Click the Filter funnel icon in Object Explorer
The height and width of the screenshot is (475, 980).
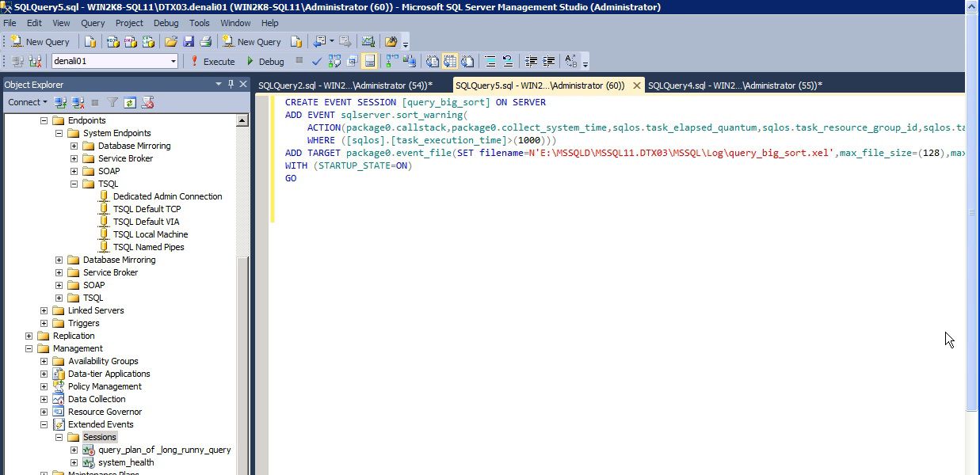(x=112, y=102)
